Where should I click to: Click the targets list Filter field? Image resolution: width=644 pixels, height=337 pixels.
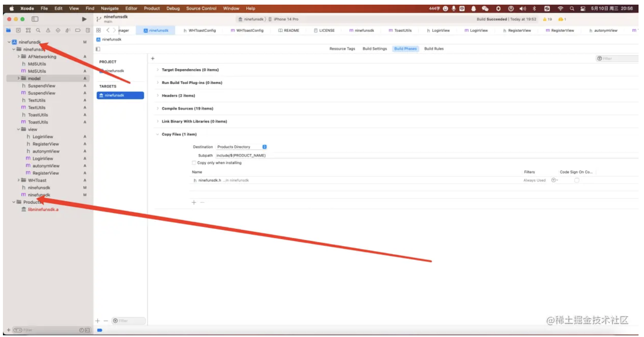pyautogui.click(x=129, y=321)
